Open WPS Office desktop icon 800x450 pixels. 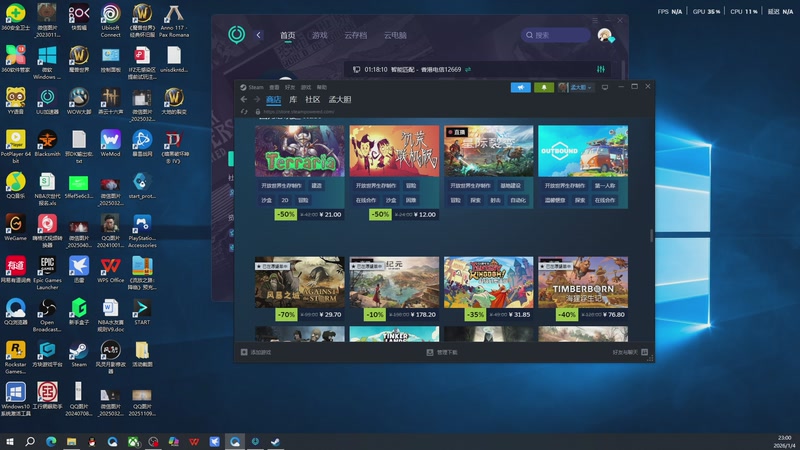(x=110, y=269)
